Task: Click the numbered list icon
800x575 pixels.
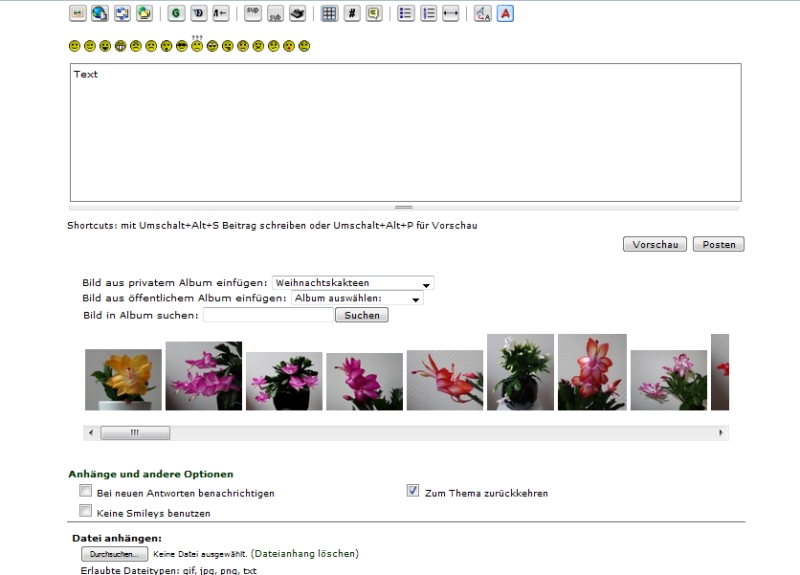Action: pos(428,14)
